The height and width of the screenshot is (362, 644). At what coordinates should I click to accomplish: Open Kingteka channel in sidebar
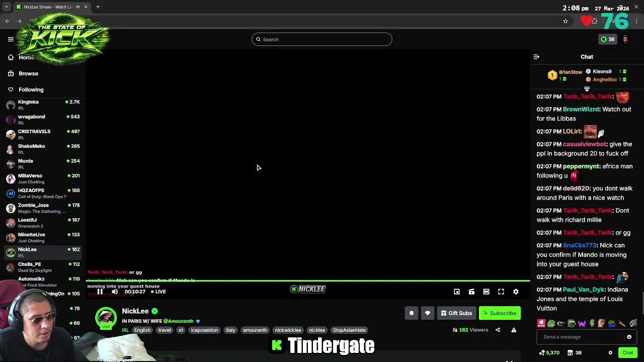coord(43,105)
